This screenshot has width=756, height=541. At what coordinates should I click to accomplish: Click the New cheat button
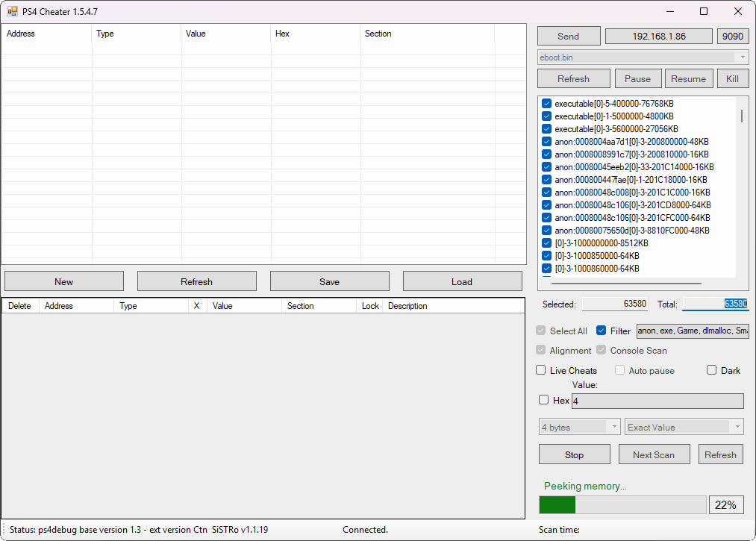(64, 281)
